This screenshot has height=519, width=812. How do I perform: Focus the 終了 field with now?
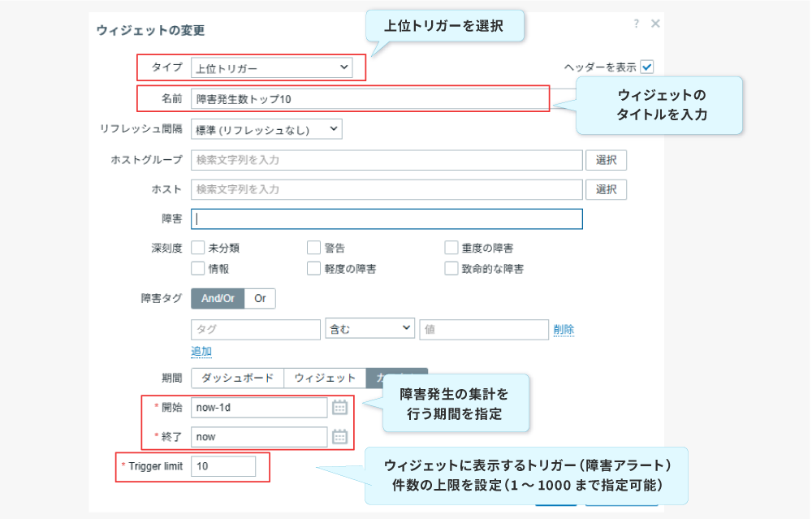[259, 437]
